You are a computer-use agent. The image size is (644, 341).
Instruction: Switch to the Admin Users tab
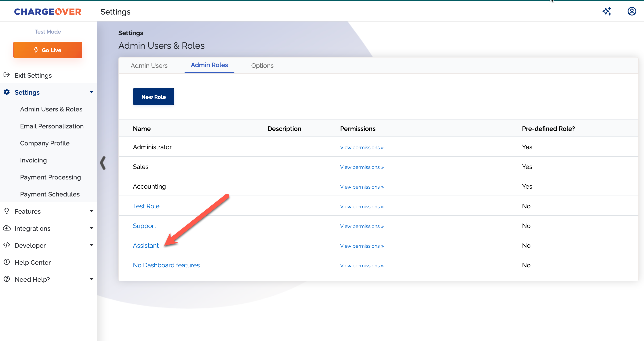click(149, 66)
